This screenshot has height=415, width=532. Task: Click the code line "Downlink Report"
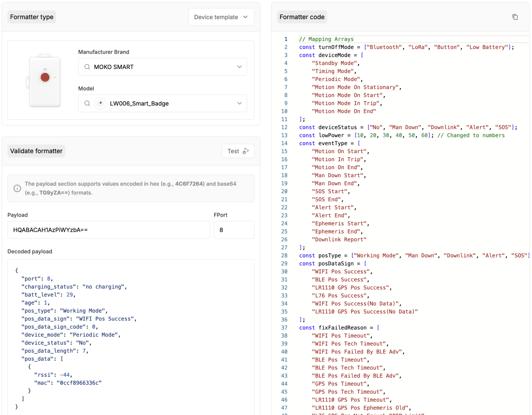point(339,239)
